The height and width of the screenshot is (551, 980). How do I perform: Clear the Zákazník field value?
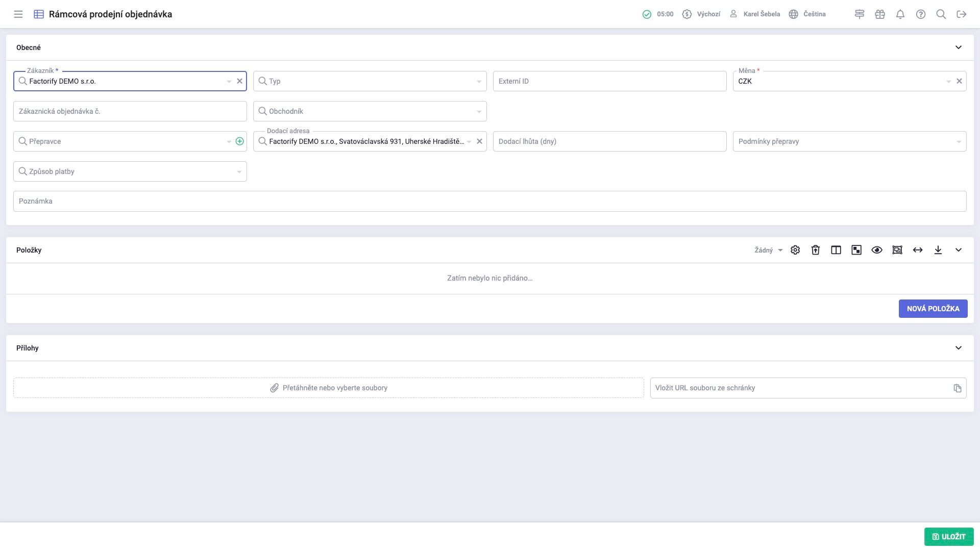[239, 81]
